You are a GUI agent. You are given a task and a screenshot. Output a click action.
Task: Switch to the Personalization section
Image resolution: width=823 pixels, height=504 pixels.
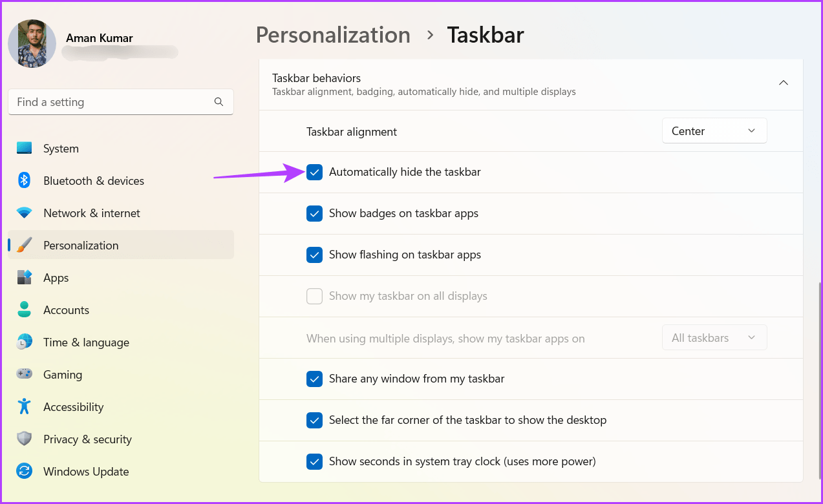click(81, 245)
